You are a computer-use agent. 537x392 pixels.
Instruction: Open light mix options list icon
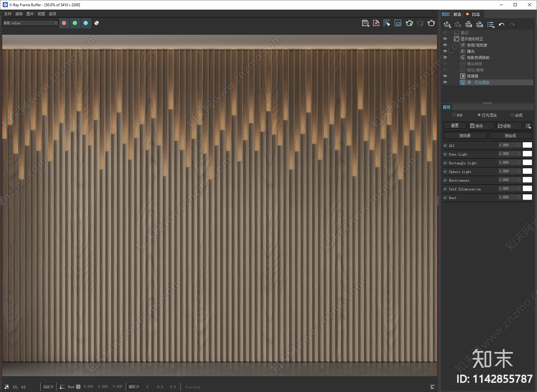click(x=528, y=126)
